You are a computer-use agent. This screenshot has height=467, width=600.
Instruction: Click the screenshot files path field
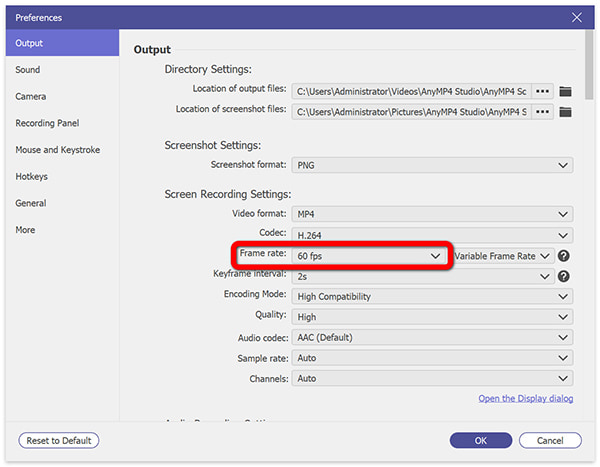[x=411, y=112]
